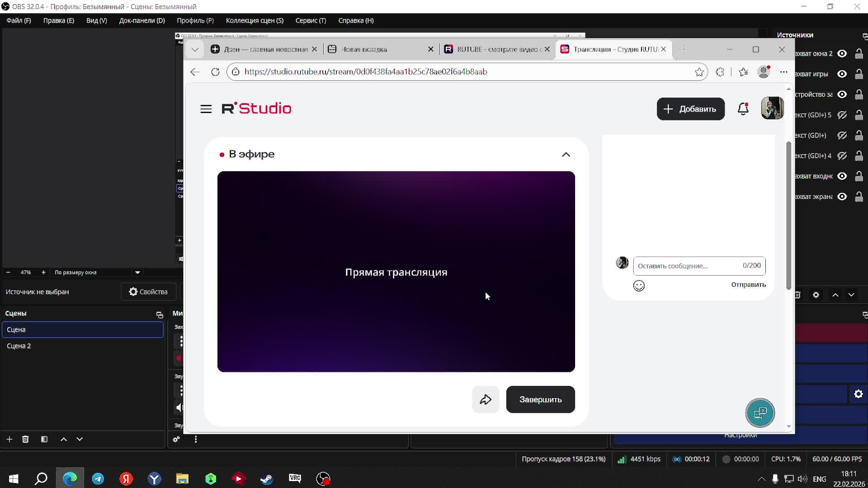868x488 pixels.
Task: Hide the 'Захват экрана' source
Action: coord(842,197)
